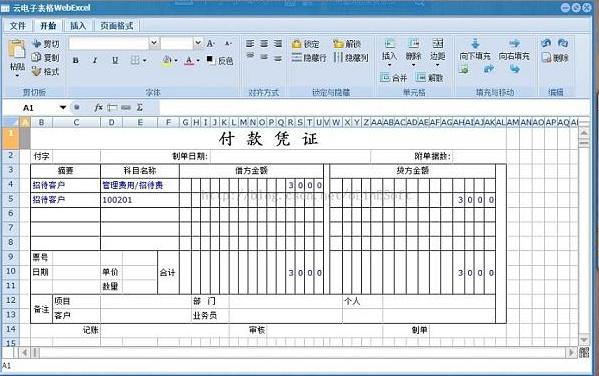
Task: Click the 解散 unmerge cells button
Action: [429, 78]
